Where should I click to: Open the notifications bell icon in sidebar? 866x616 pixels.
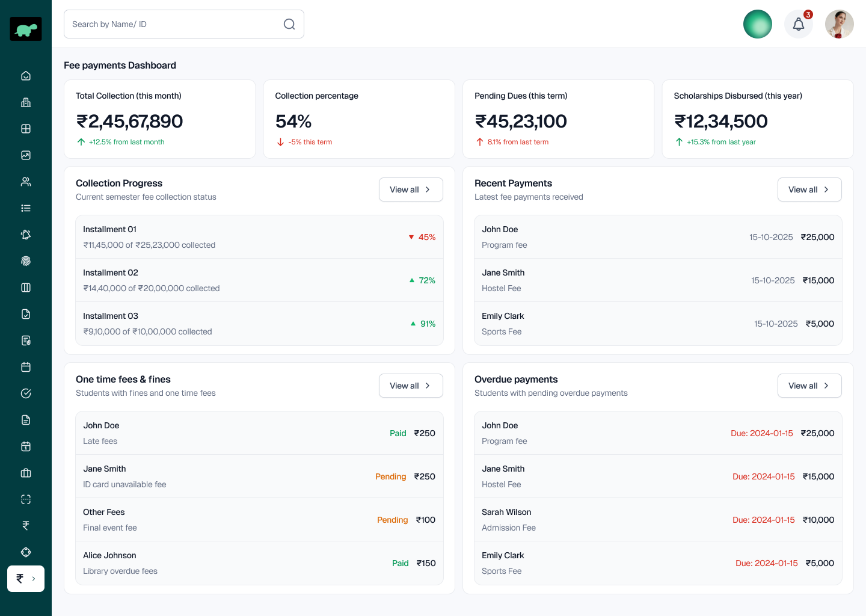click(25, 234)
